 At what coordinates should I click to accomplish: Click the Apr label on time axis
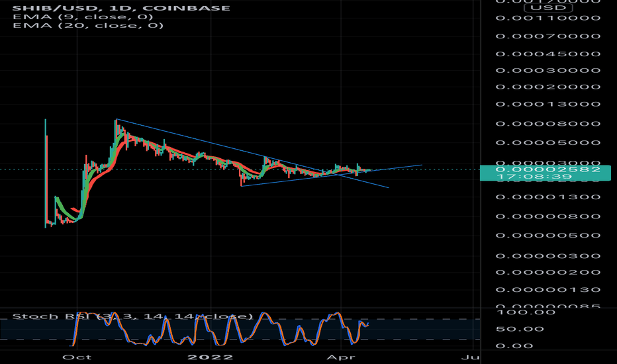(341, 357)
